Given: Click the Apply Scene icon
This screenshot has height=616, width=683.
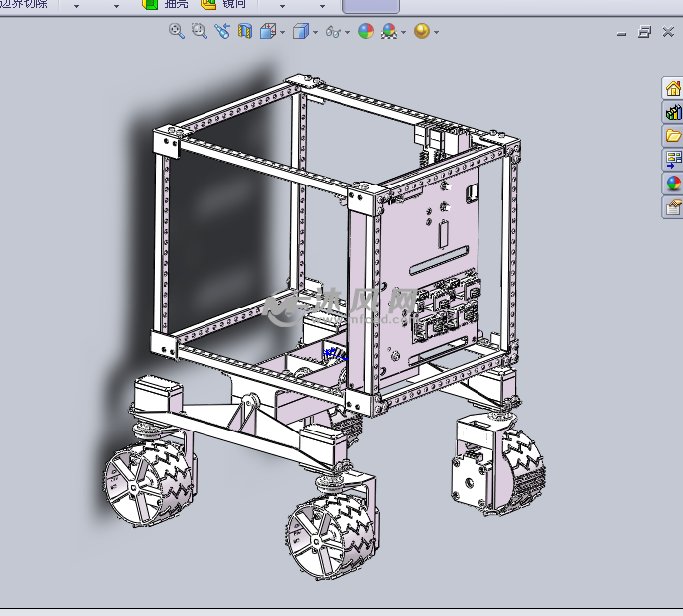Looking at the screenshot, I should point(389,32).
